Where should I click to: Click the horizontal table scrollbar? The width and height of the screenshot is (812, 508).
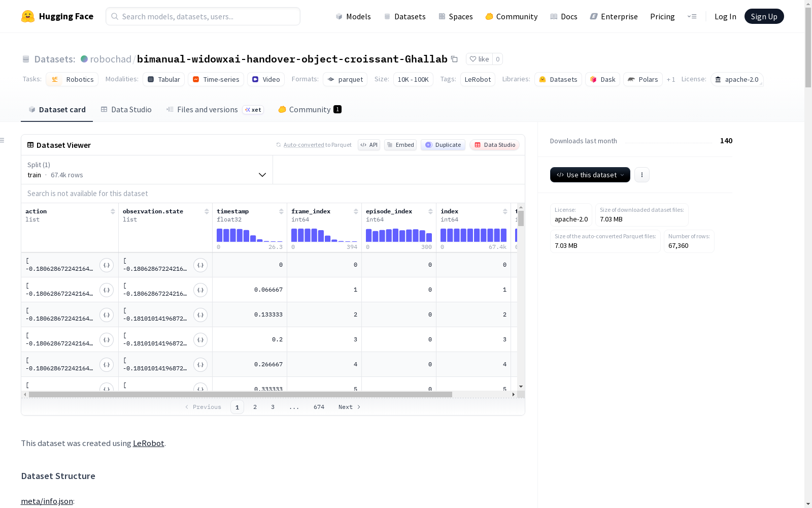[241, 394]
